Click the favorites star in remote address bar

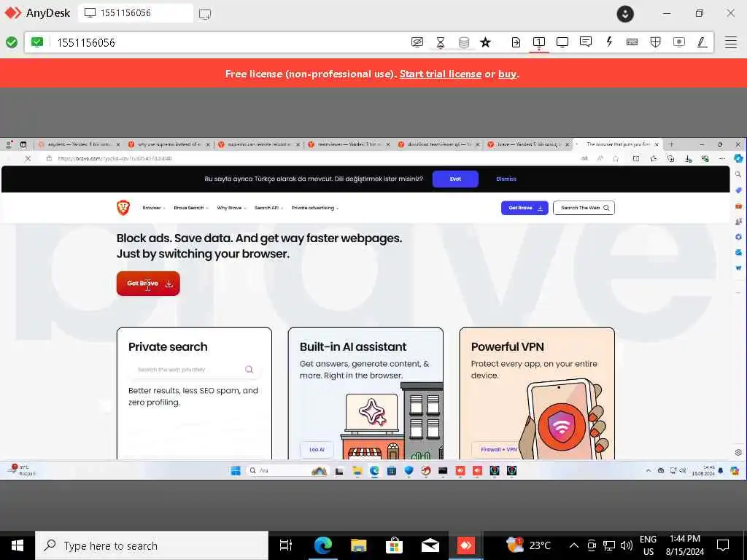pos(616,158)
